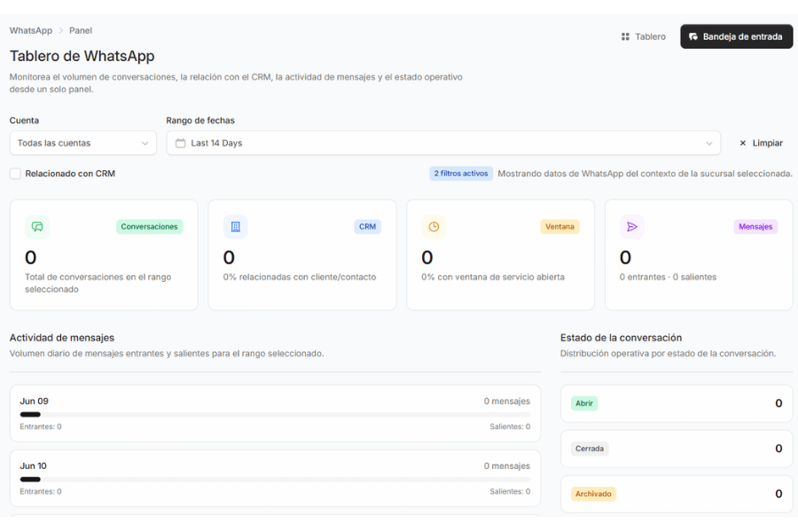The image size is (798, 532).
Task: Select the Abrir status row
Action: coord(677,403)
